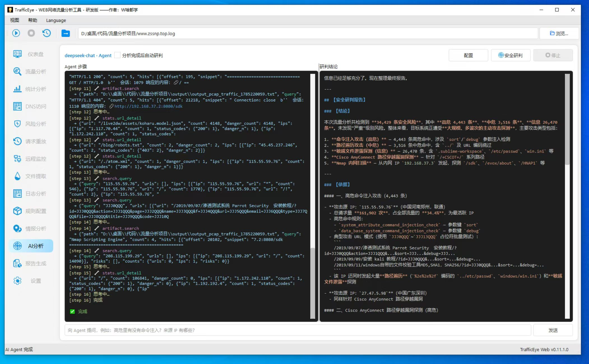The height and width of the screenshot is (364, 589).
Task: Toggle 分析完成后自动研判 checkbox
Action: coord(117,55)
